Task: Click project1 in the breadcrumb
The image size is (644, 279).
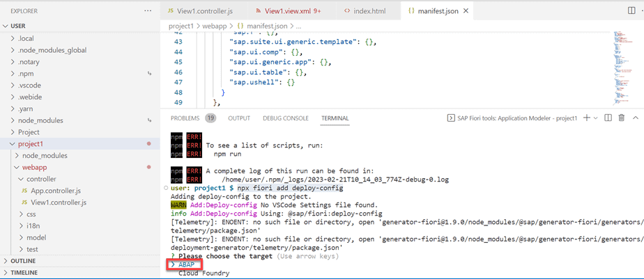Action: pyautogui.click(x=181, y=26)
